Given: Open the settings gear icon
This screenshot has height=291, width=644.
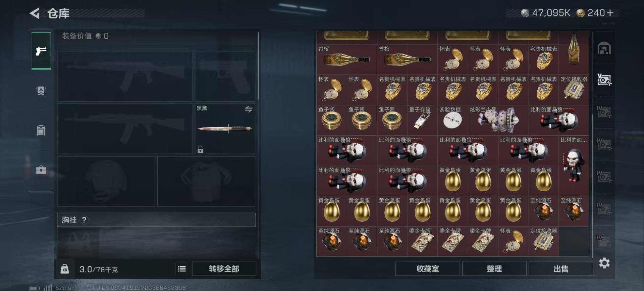Looking at the screenshot, I should click(x=604, y=263).
